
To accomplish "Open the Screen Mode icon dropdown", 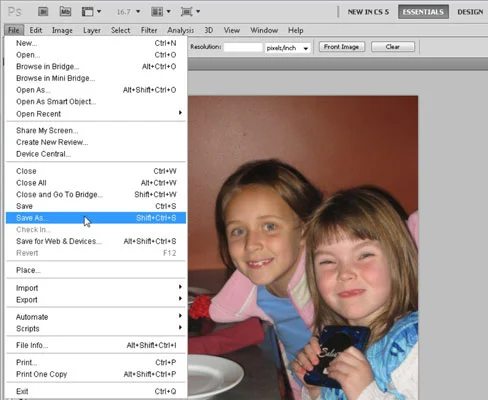I will [x=190, y=12].
